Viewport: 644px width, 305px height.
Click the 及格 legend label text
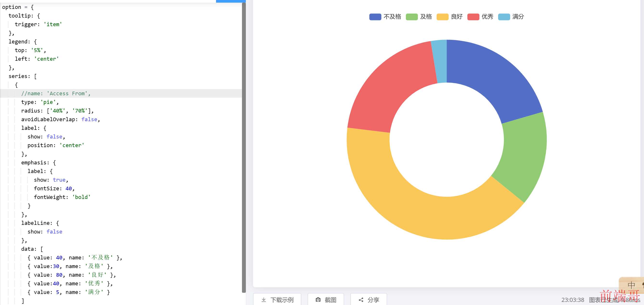[x=426, y=17]
